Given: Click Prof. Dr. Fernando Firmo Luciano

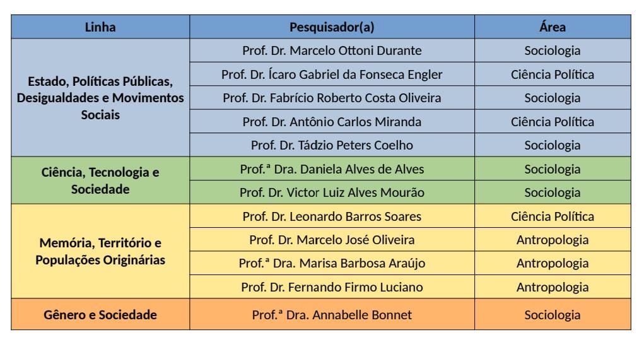Looking at the screenshot, I should point(332,287).
